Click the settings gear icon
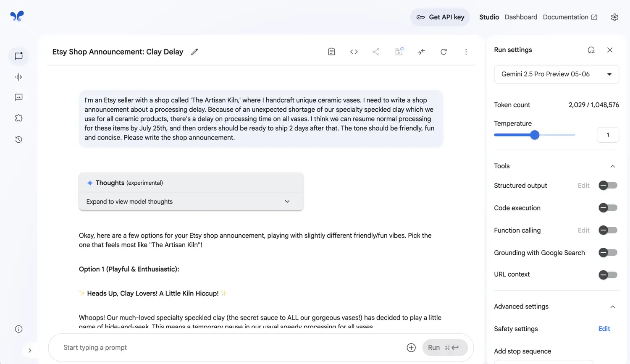The width and height of the screenshot is (630, 364). (x=614, y=17)
